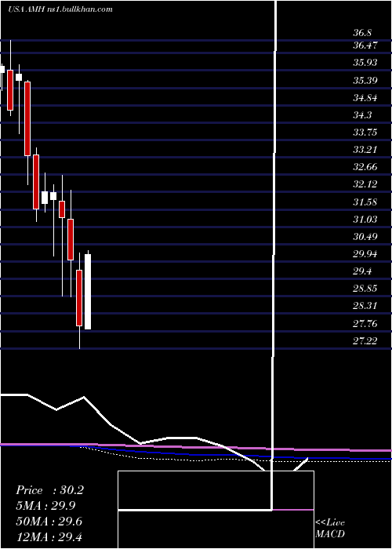The height and width of the screenshot is (549, 392).
Task: Click the 33.21 price axis label
Action: click(x=365, y=150)
